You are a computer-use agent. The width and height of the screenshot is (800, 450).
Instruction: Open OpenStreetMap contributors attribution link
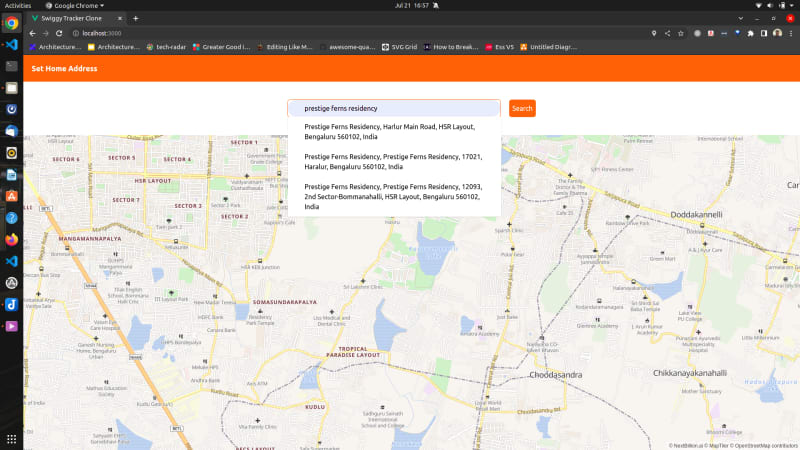[764, 445]
